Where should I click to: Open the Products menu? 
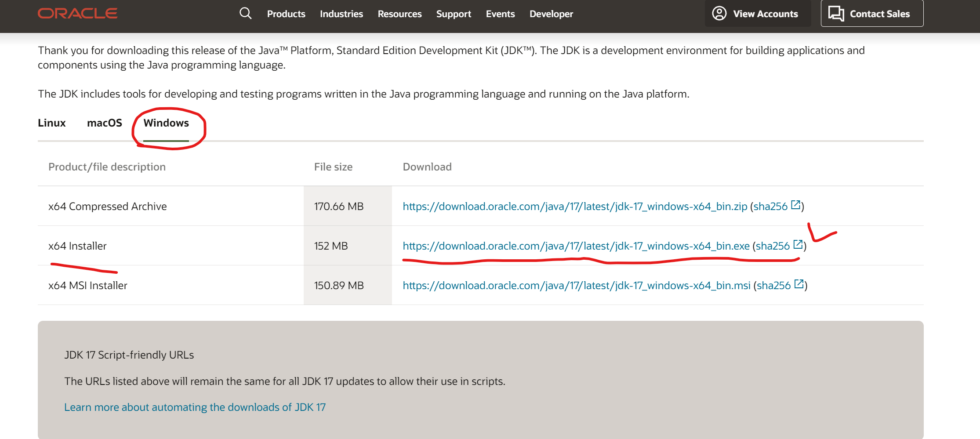click(x=286, y=14)
